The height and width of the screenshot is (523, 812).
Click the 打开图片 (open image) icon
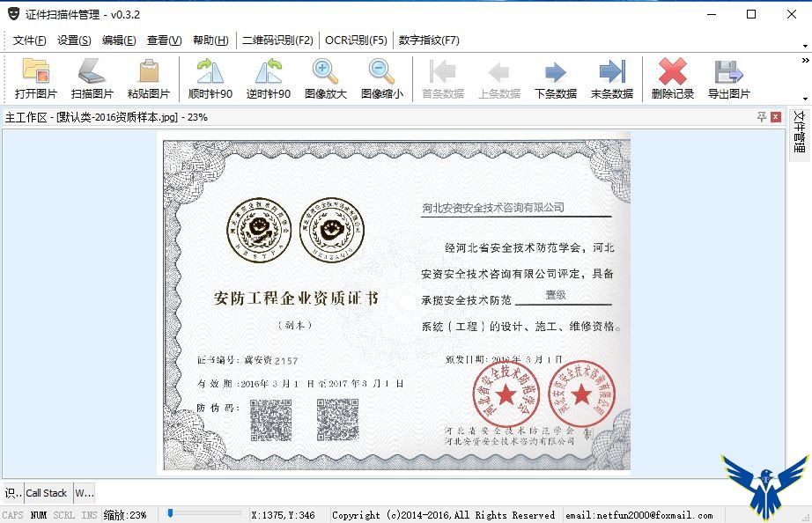coord(36,78)
